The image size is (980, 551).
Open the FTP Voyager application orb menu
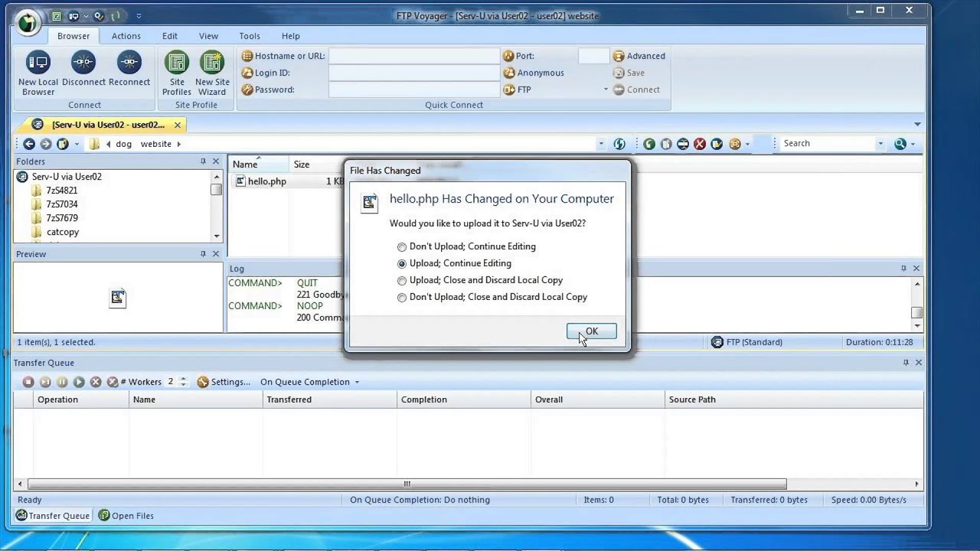(x=28, y=22)
